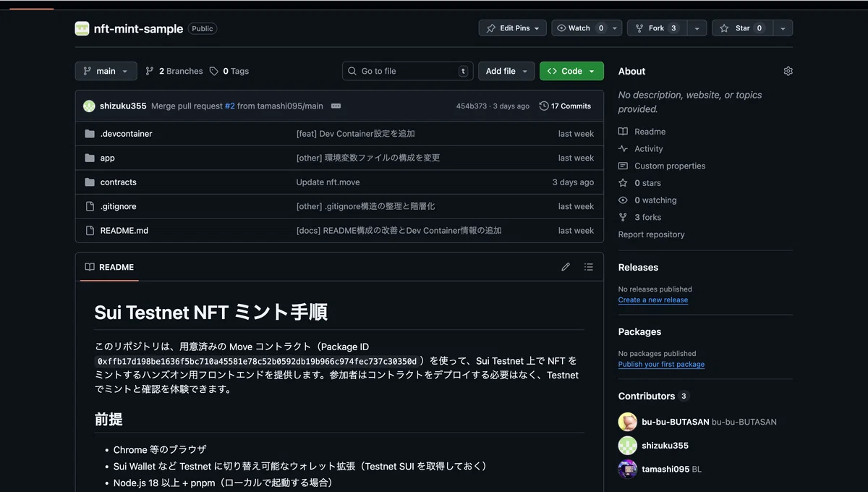Click the Report repository link

tap(651, 234)
